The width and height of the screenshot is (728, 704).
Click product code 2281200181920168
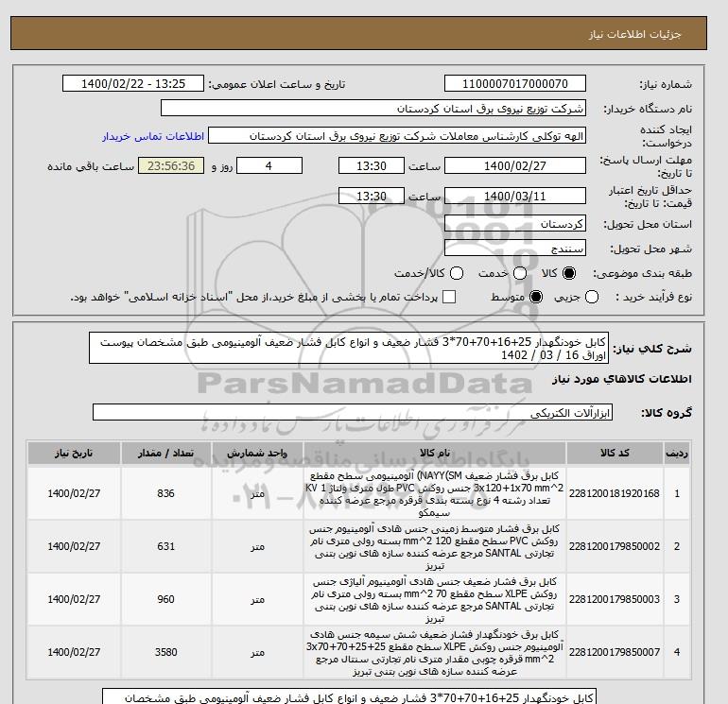click(x=615, y=493)
